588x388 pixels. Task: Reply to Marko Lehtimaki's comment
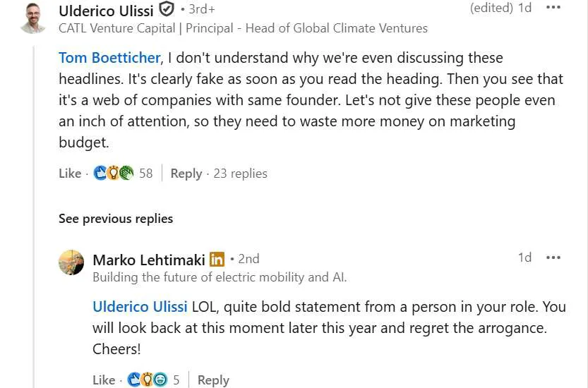pyautogui.click(x=212, y=380)
